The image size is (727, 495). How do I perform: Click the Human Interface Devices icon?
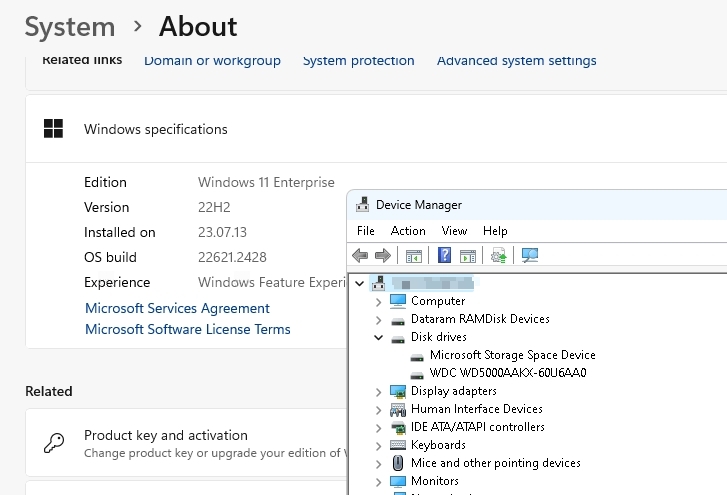(398, 410)
